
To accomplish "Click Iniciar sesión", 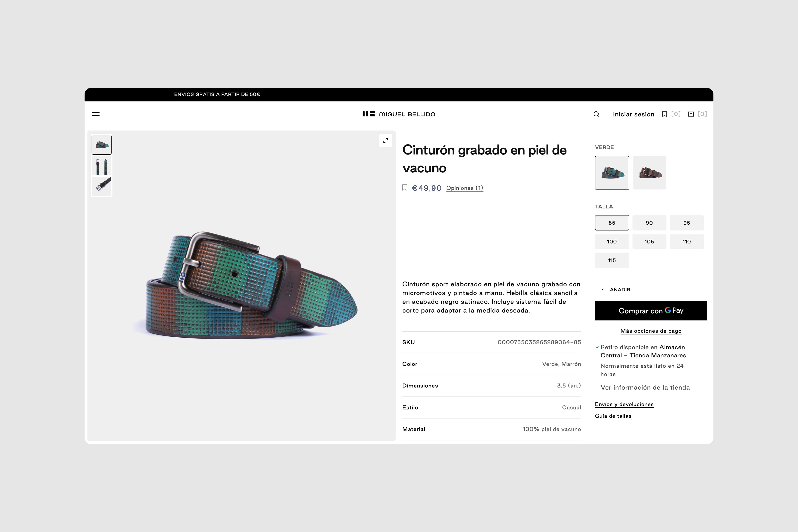I will coord(633,114).
